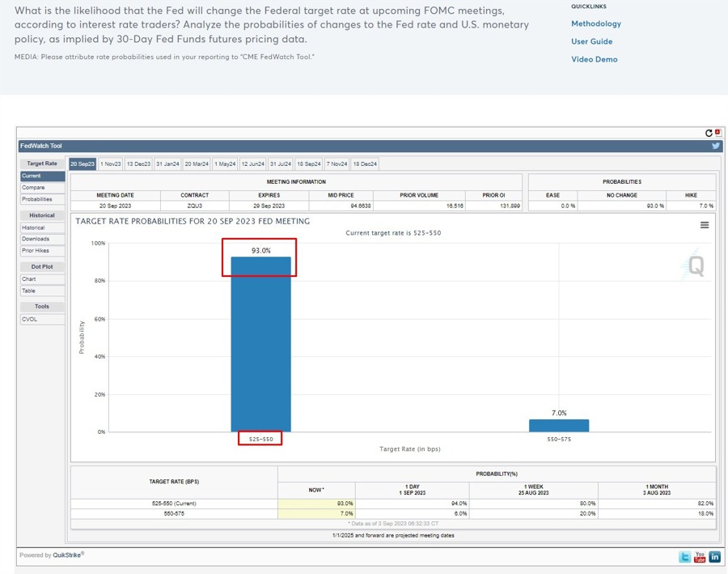
Task: Show the Prior Hikes view
Action: click(x=41, y=251)
